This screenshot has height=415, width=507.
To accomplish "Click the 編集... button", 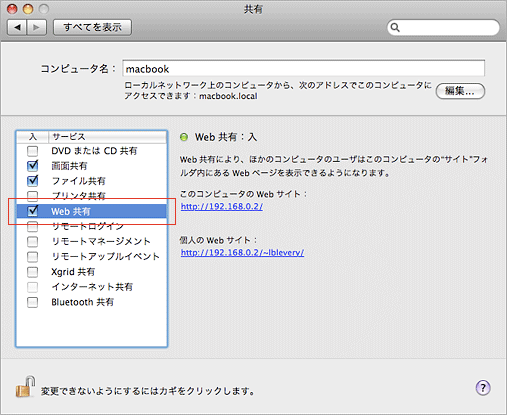I will [x=460, y=91].
